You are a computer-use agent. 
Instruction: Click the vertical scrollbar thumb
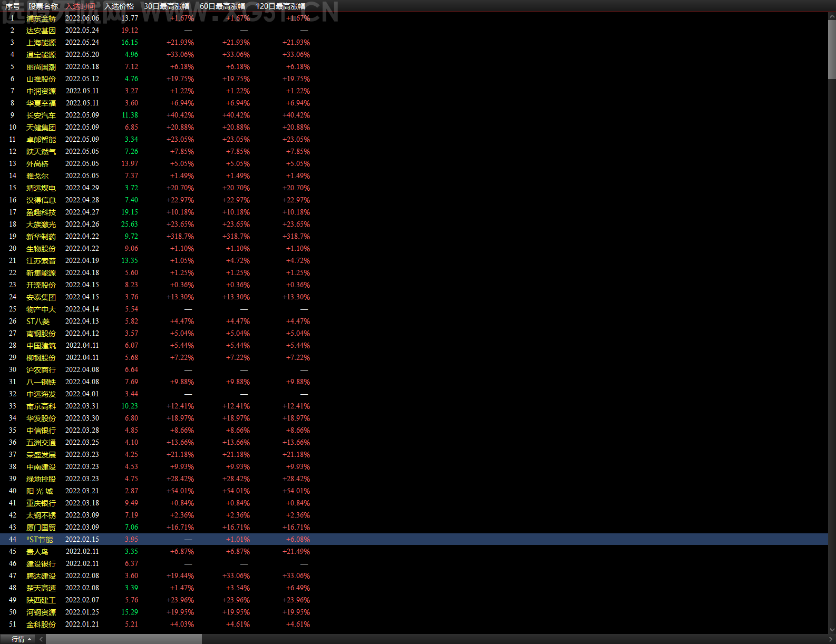click(832, 49)
